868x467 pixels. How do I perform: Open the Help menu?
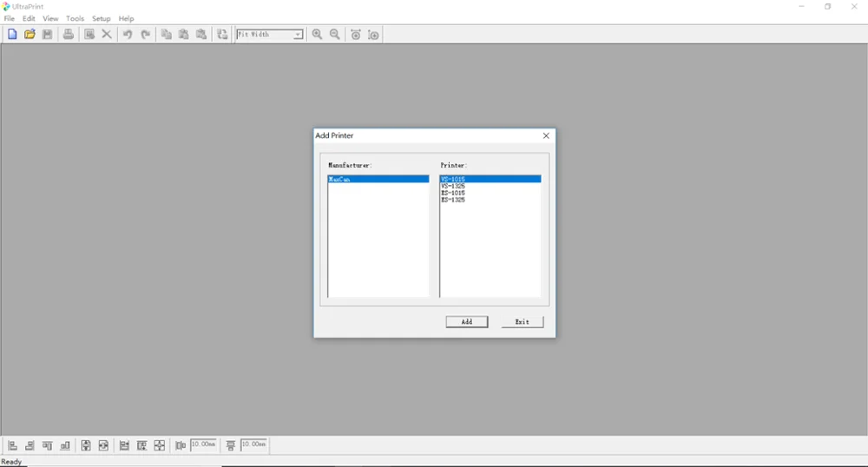click(x=126, y=18)
